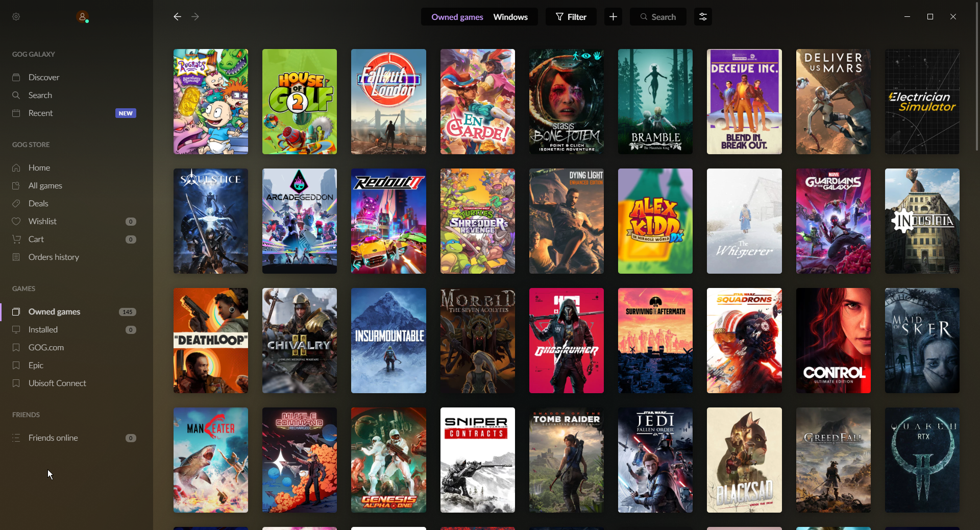Open Fallout London game cover

pos(388,102)
